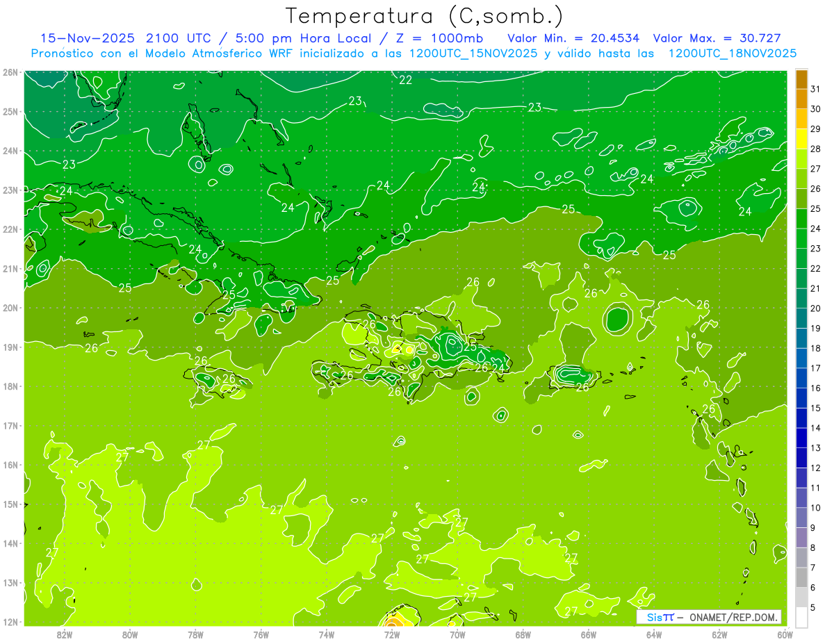
Task: Click the 70W longitude axis label
Action: click(x=457, y=634)
